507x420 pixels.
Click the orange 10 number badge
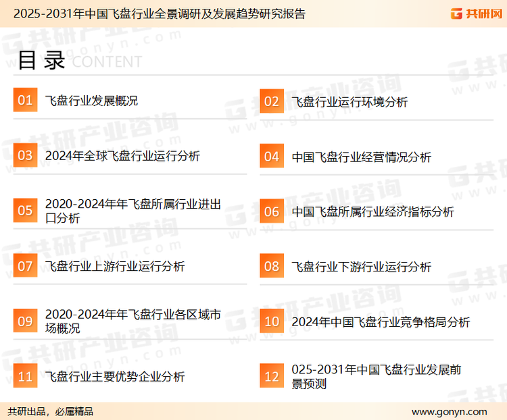tap(272, 321)
